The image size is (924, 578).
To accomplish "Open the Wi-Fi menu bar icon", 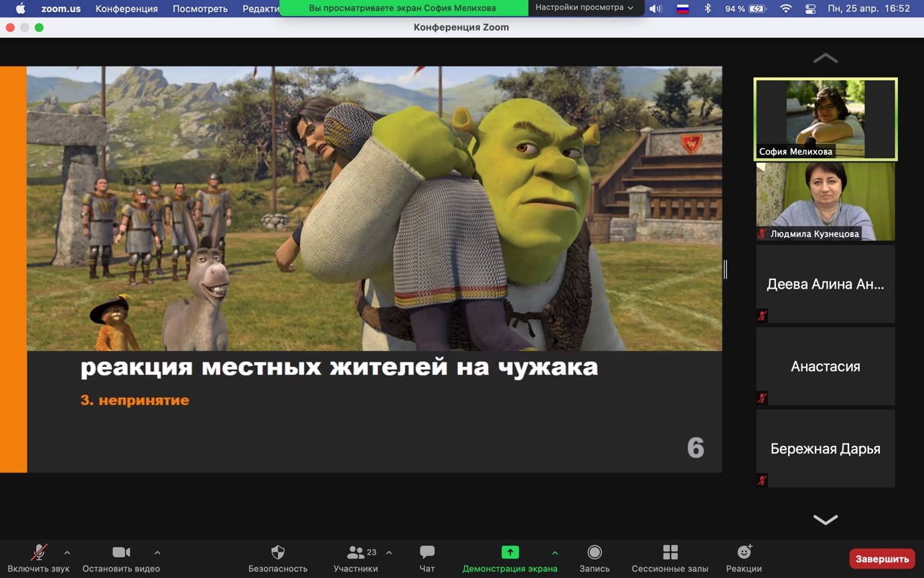I will (x=786, y=9).
